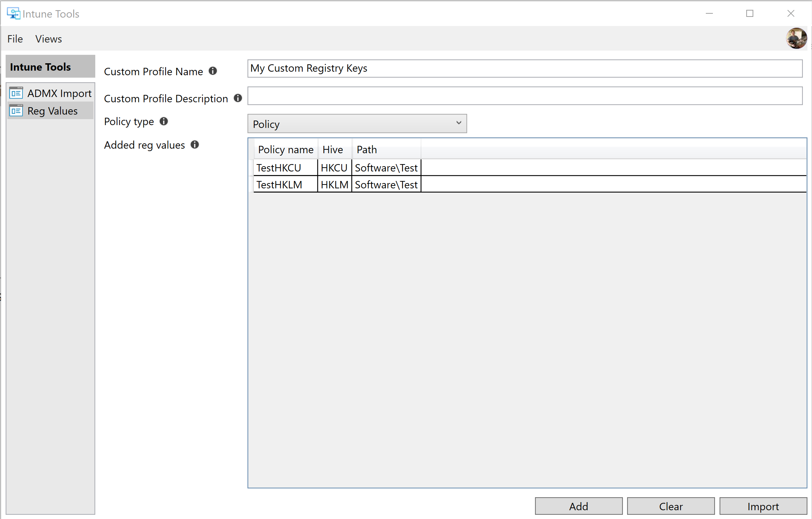Open the Policy type dropdown
This screenshot has height=519, width=812.
click(x=356, y=124)
